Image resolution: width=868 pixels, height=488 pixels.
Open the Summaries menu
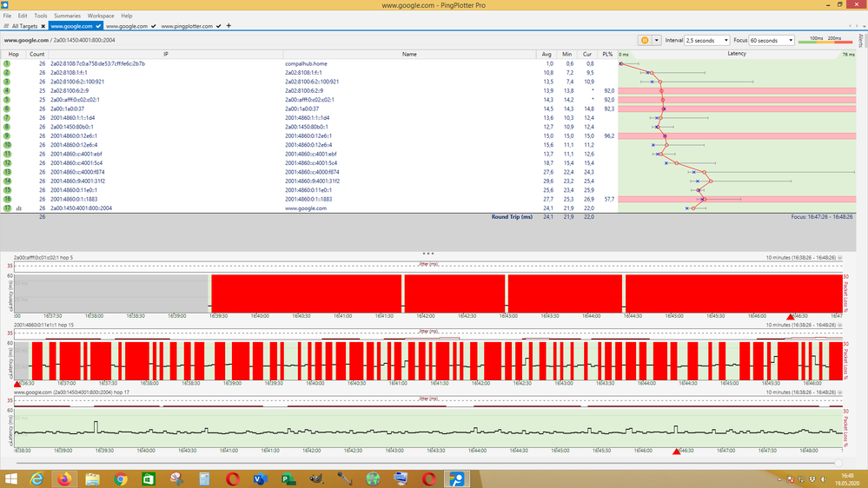[x=67, y=16]
